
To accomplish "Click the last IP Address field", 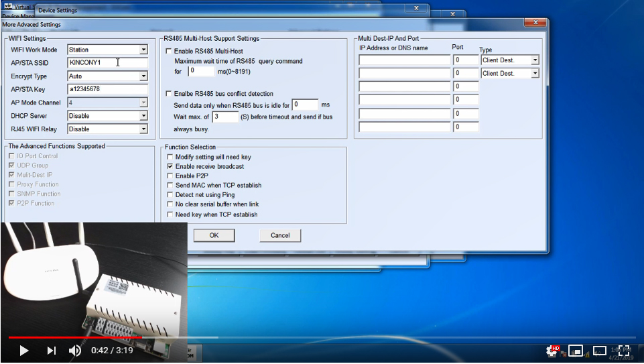I will point(405,127).
